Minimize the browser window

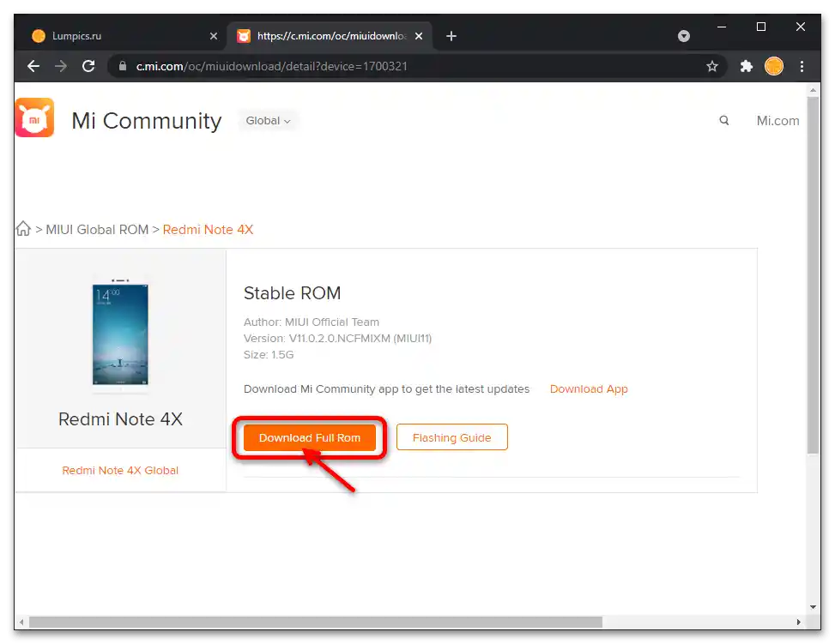point(722,27)
